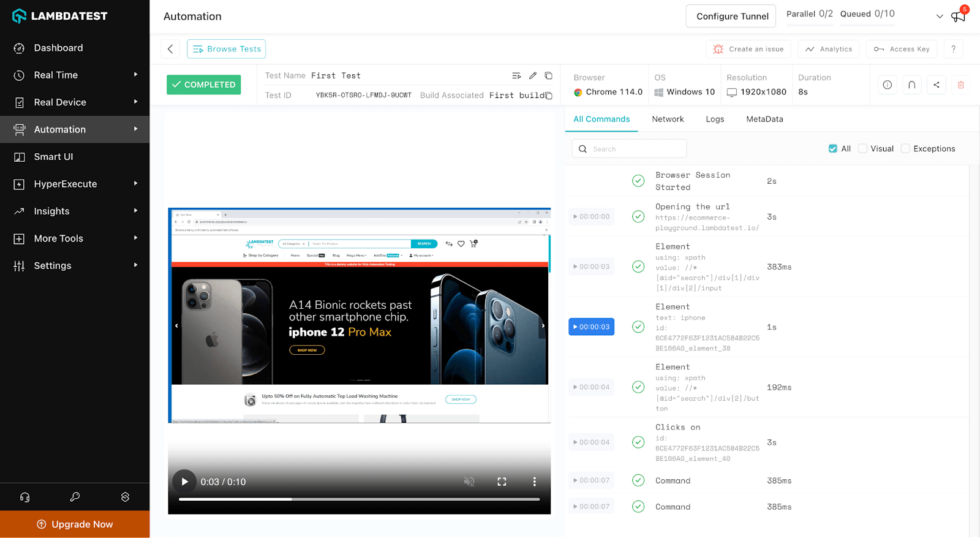
Task: Open the Dashboard sidebar item
Action: [58, 48]
